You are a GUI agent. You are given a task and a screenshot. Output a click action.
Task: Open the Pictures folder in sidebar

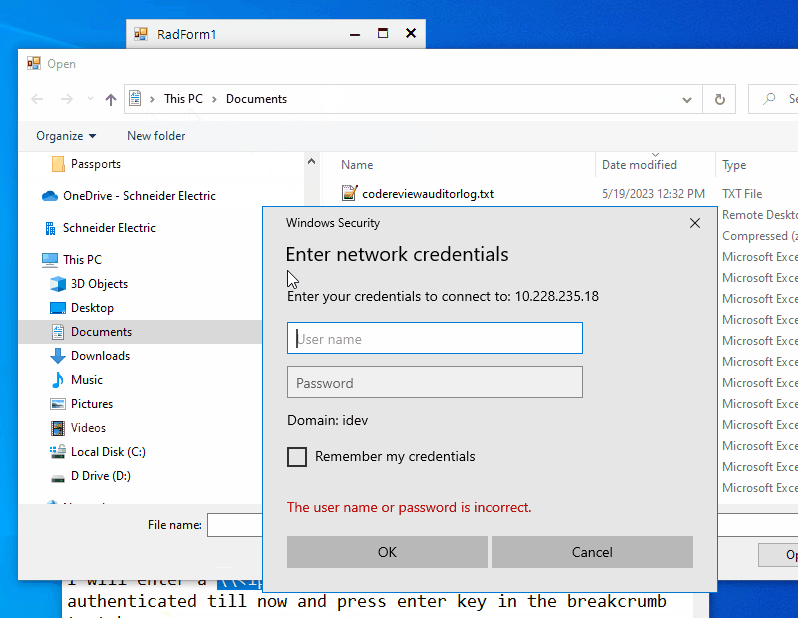91,404
